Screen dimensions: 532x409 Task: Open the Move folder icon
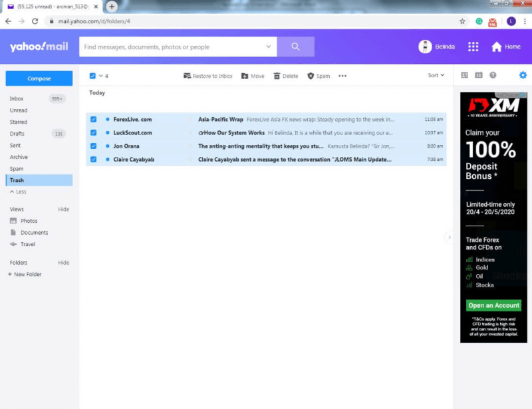point(245,76)
